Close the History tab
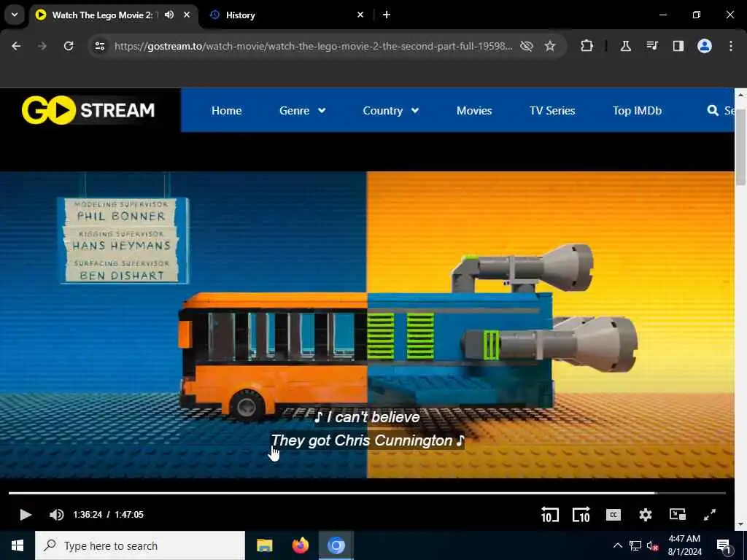Image resolution: width=747 pixels, height=560 pixels. click(x=360, y=15)
